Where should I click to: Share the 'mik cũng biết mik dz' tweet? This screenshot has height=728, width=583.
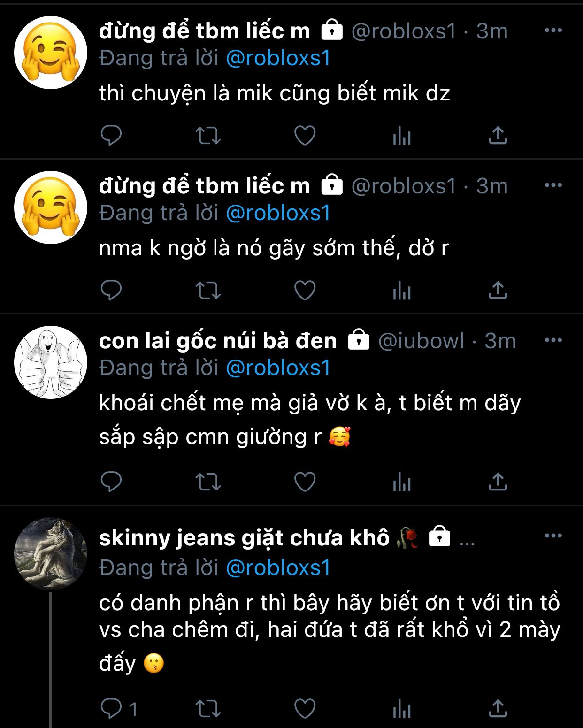(498, 136)
